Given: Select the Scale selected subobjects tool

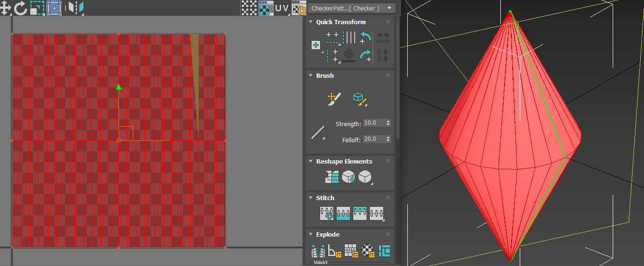Looking at the screenshot, I should point(37,7).
